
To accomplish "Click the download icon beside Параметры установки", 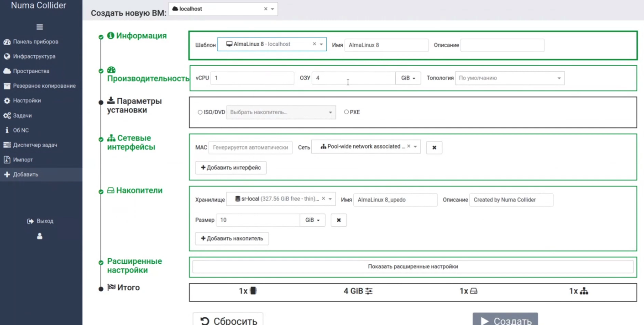I will point(111,101).
